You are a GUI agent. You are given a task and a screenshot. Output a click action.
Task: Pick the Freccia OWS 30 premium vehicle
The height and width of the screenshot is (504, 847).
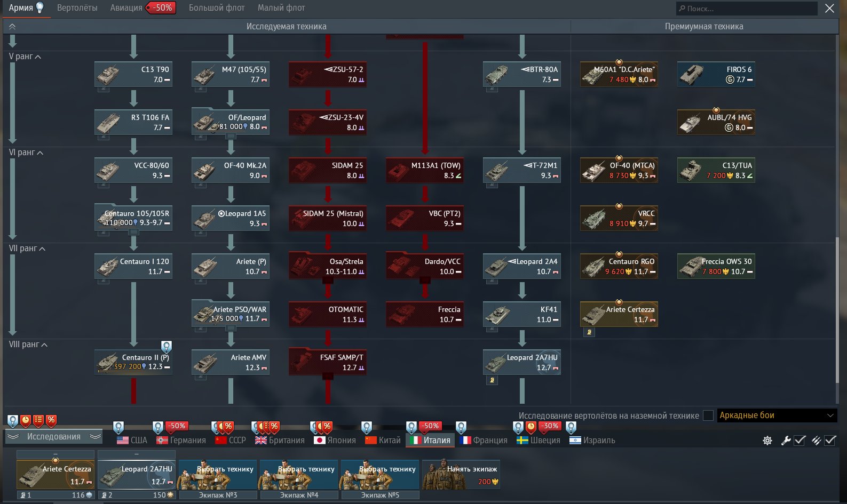716,267
